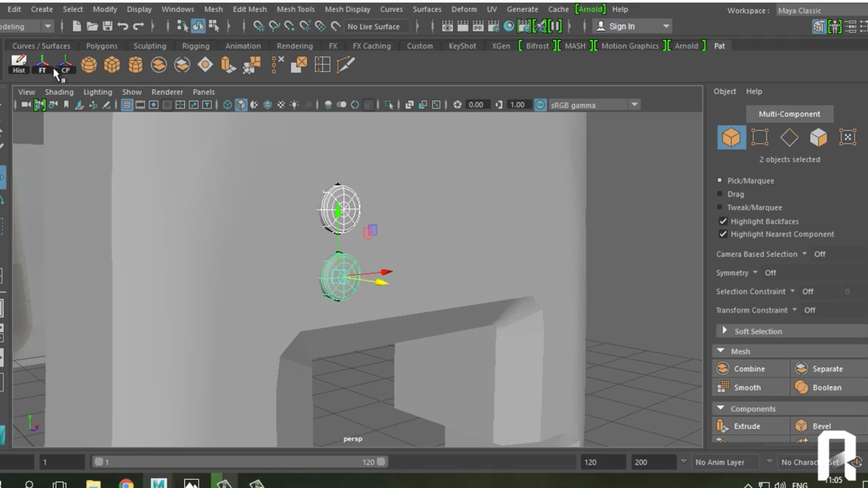Choose vertex selection mode in Modeling Toolkit
This screenshot has height=488, width=868.
point(760,137)
